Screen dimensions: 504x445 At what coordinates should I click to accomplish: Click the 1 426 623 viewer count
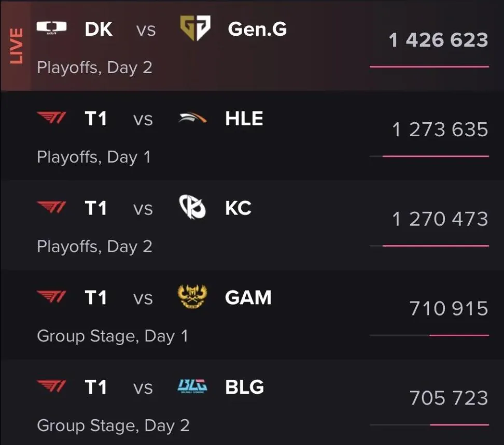439,40
